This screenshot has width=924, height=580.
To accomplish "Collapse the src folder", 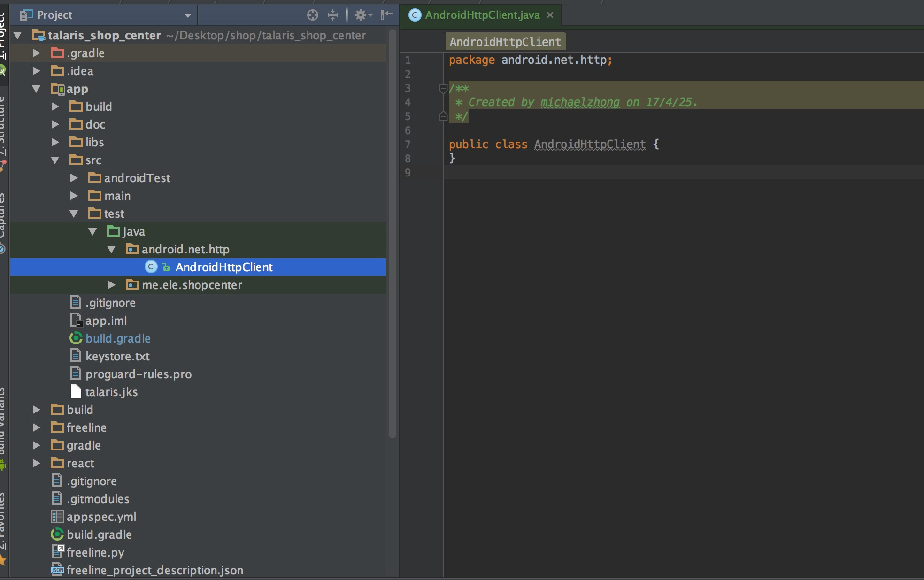I will [55, 160].
